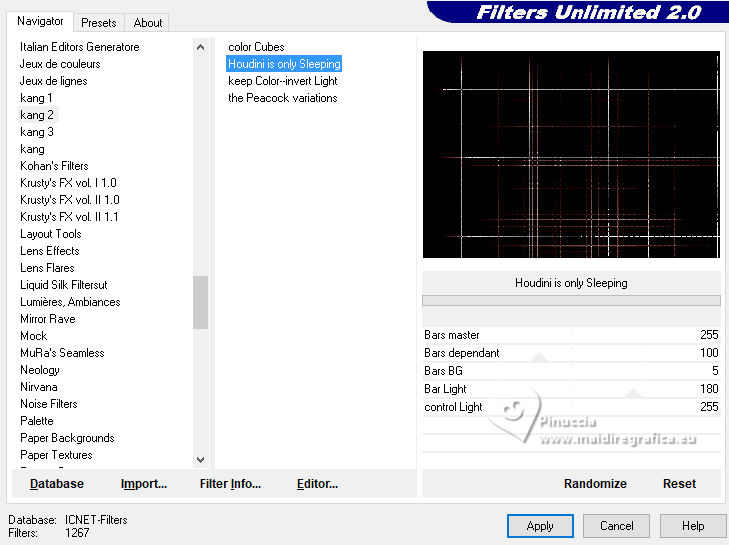Open Filter Info...
Screen dimensions: 729x545
tap(230, 484)
